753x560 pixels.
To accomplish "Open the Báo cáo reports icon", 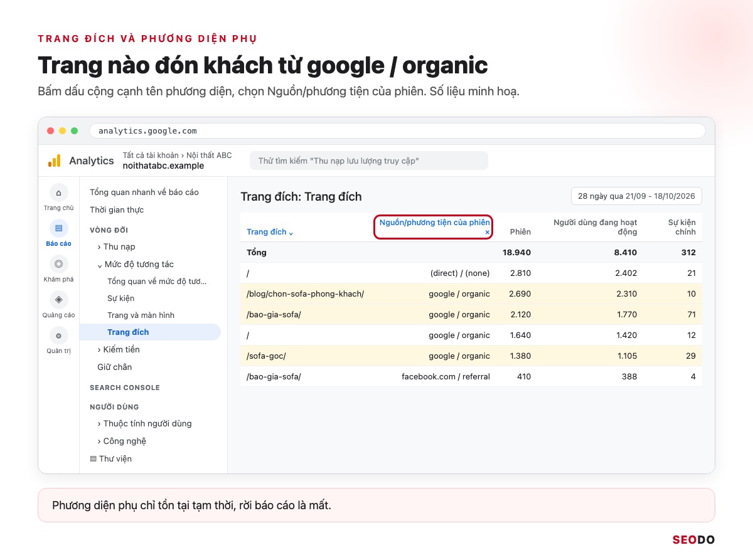I will [58, 229].
